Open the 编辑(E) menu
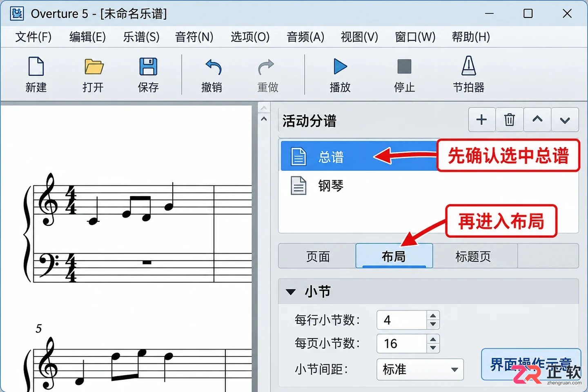 (x=87, y=37)
